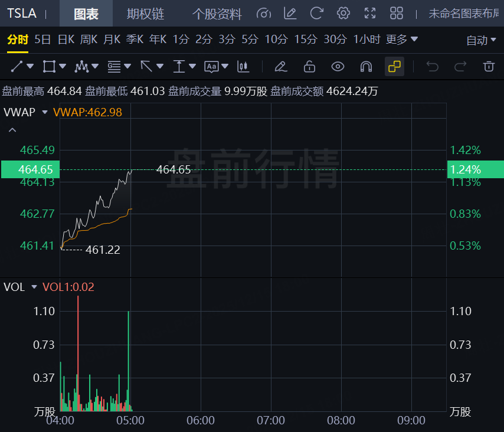This screenshot has width=504, height=432.
Task: Expand measure tool options
Action: 192,67
